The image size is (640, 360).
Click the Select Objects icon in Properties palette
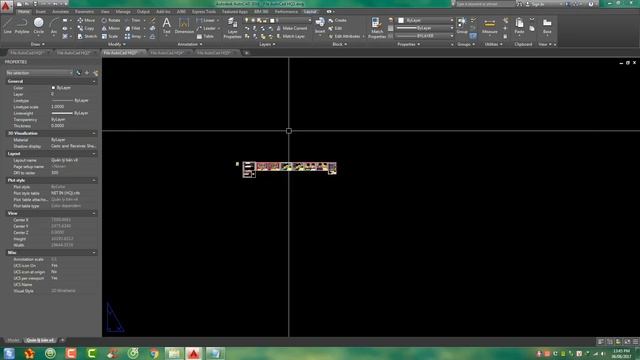[x=87, y=73]
